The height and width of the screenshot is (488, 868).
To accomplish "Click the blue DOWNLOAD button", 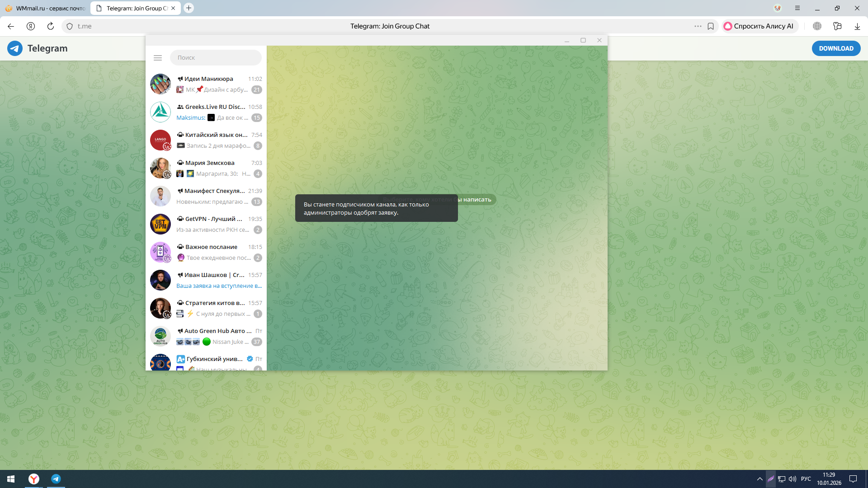I will [x=836, y=48].
